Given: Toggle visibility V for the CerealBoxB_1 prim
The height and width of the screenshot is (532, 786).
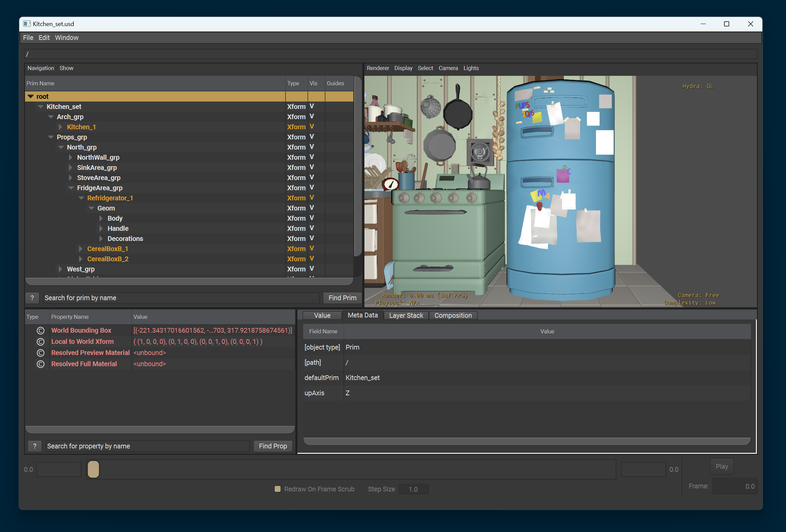Looking at the screenshot, I should point(312,248).
